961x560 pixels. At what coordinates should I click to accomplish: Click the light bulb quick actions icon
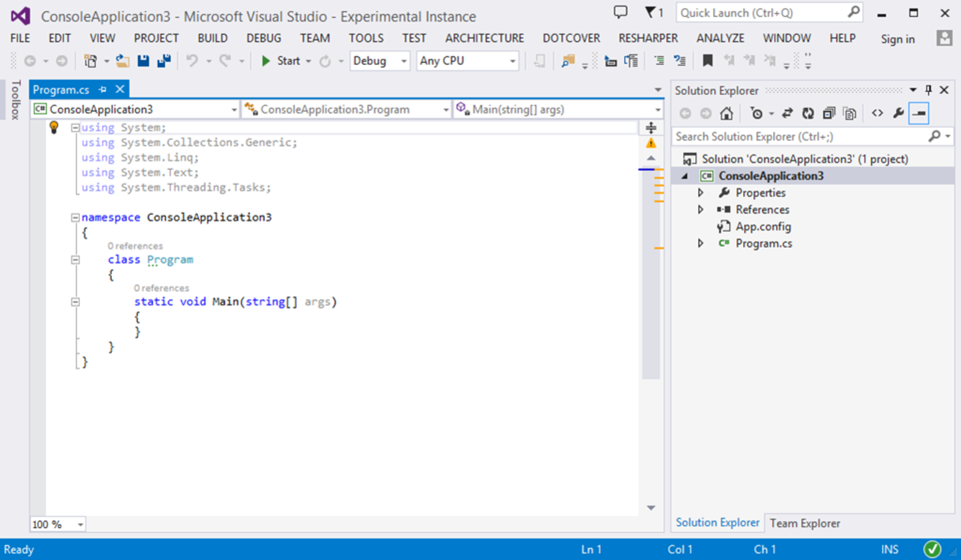point(54,127)
